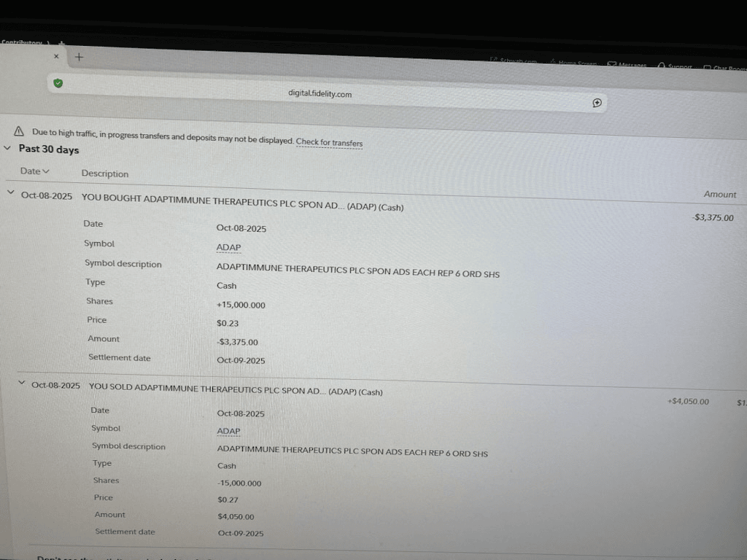This screenshot has height=560, width=747.
Task: Click the $4,050.00 value in sold details
Action: [x=236, y=516]
